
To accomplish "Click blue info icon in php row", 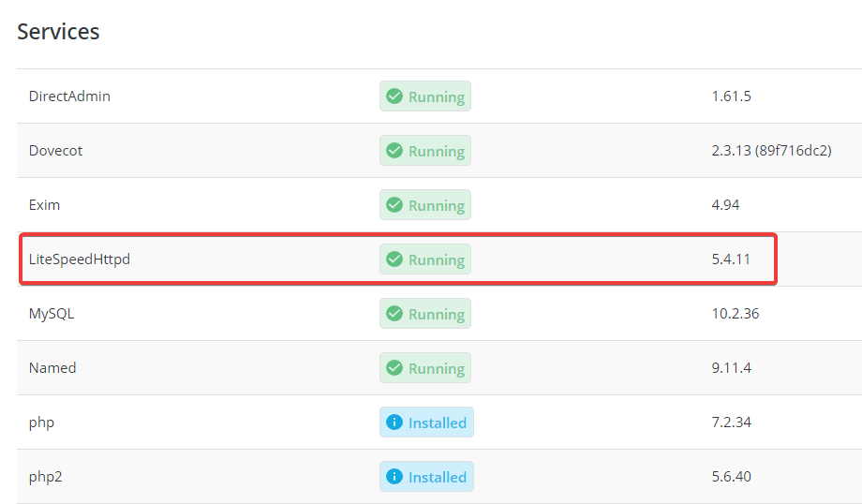I will (394, 422).
